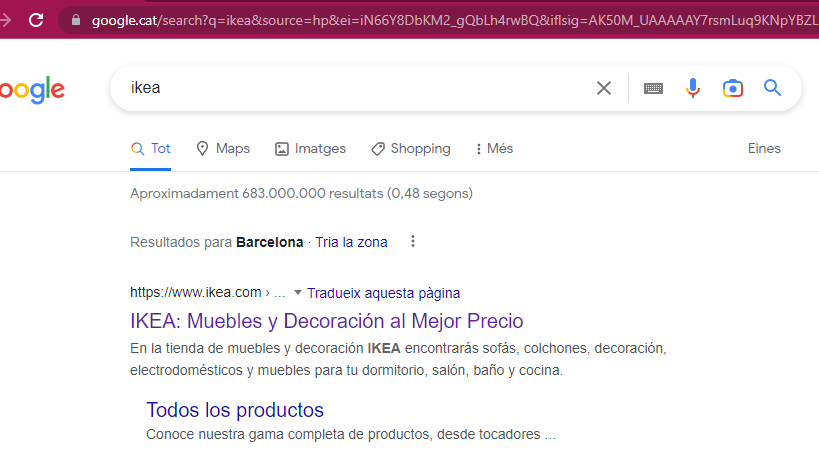Open the three-dot menu beside location
Viewport: 819px width, 453px height.
click(x=413, y=241)
